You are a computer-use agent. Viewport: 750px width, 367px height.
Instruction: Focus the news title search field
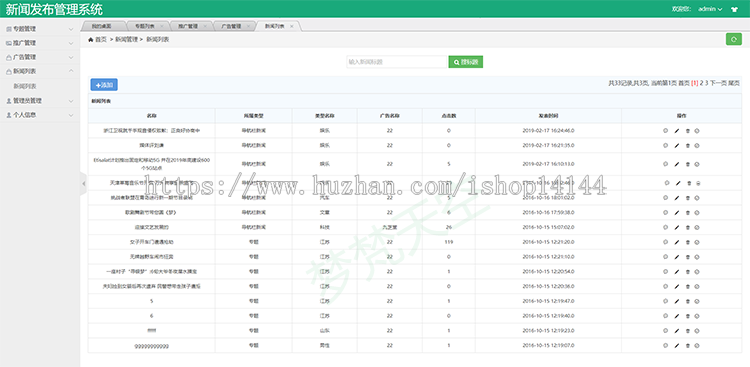[397, 62]
